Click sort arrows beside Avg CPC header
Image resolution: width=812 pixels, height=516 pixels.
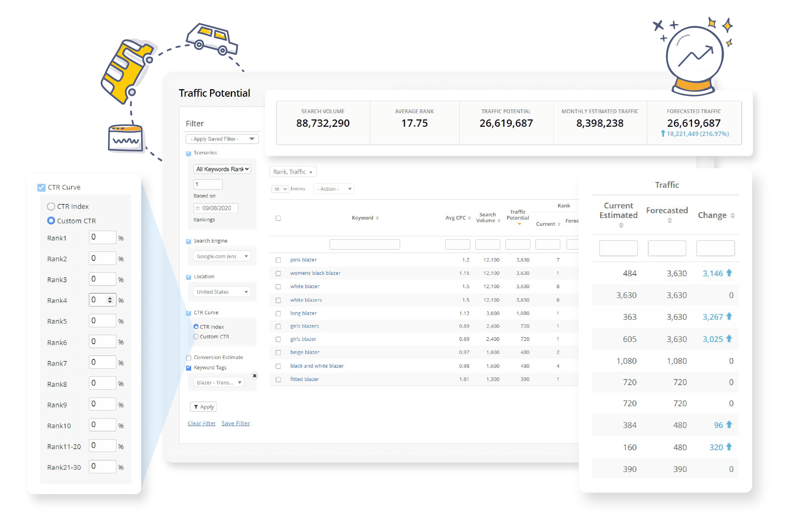point(469,218)
